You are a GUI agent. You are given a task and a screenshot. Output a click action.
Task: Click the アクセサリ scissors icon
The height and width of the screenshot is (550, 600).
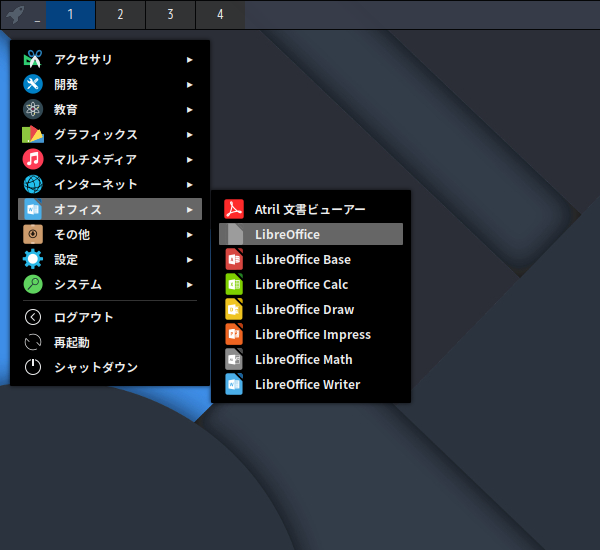click(33, 60)
